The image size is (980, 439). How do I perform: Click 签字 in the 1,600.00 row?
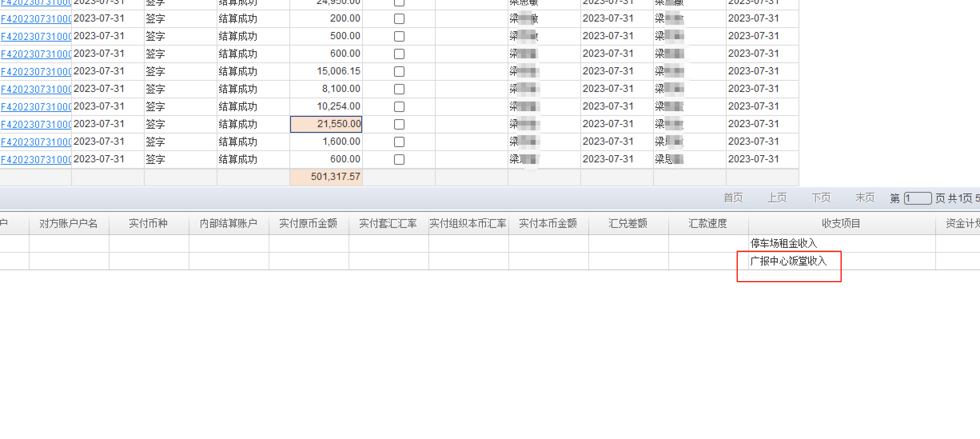[x=155, y=142]
